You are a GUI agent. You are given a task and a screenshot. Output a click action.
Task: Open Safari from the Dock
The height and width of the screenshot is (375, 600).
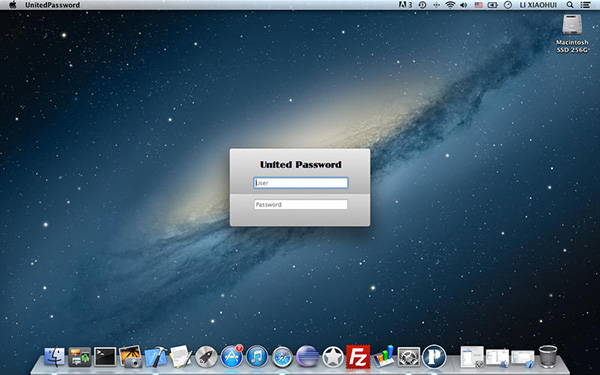tap(282, 357)
